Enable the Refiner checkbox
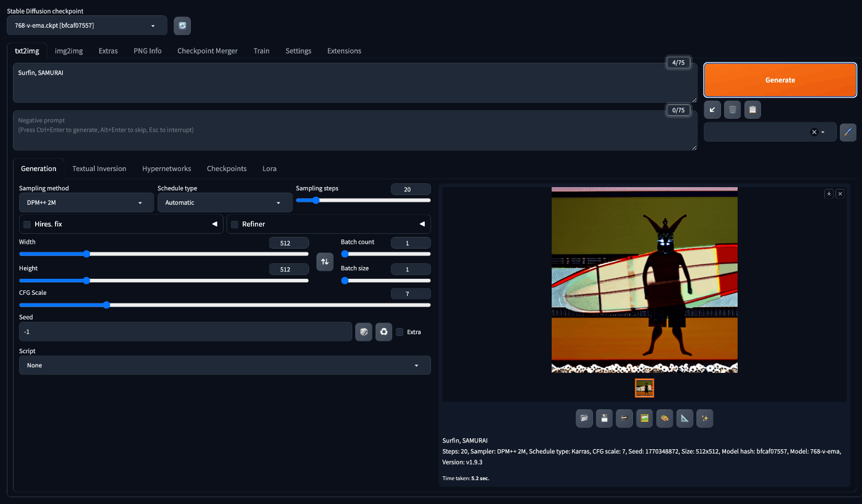The image size is (862, 504). pyautogui.click(x=235, y=225)
